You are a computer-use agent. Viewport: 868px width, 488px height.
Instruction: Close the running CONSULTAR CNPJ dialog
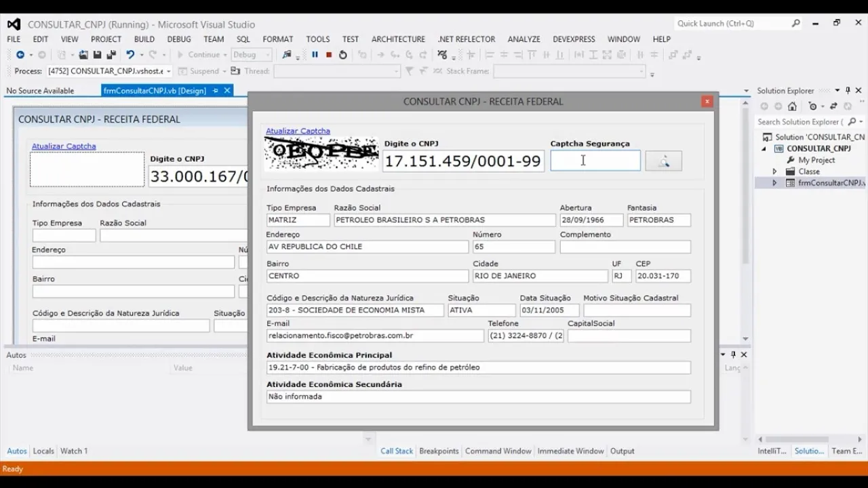tap(707, 102)
